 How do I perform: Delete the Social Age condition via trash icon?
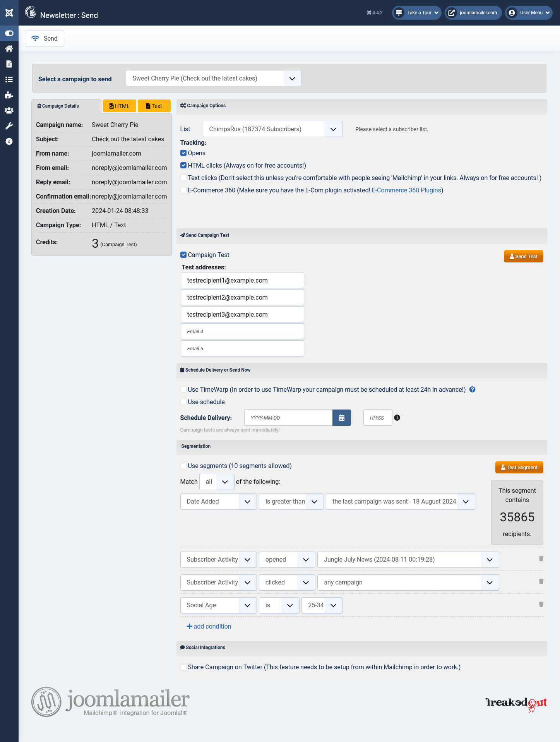coord(541,604)
